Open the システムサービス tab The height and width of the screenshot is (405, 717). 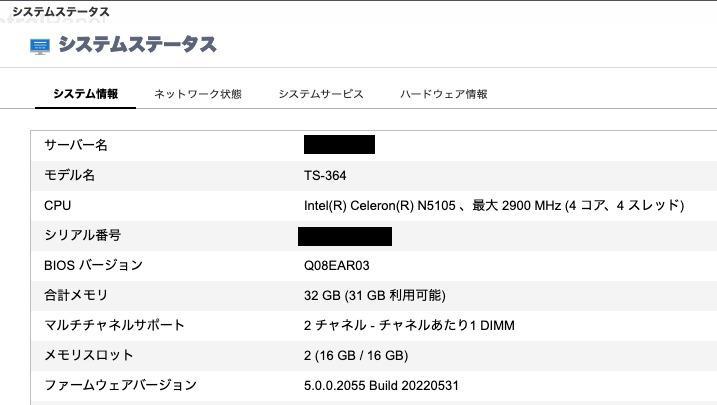[321, 94]
